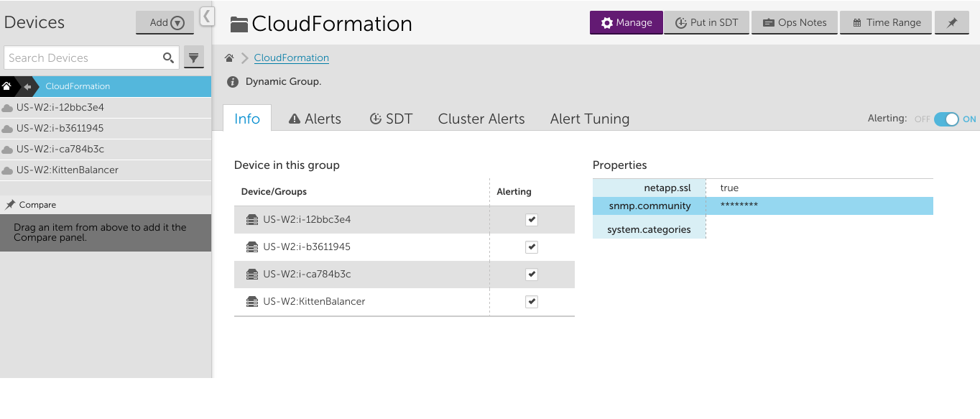Collapse the Devices sidebar with the chevron
Screen dimensions: 980x419
207,17
